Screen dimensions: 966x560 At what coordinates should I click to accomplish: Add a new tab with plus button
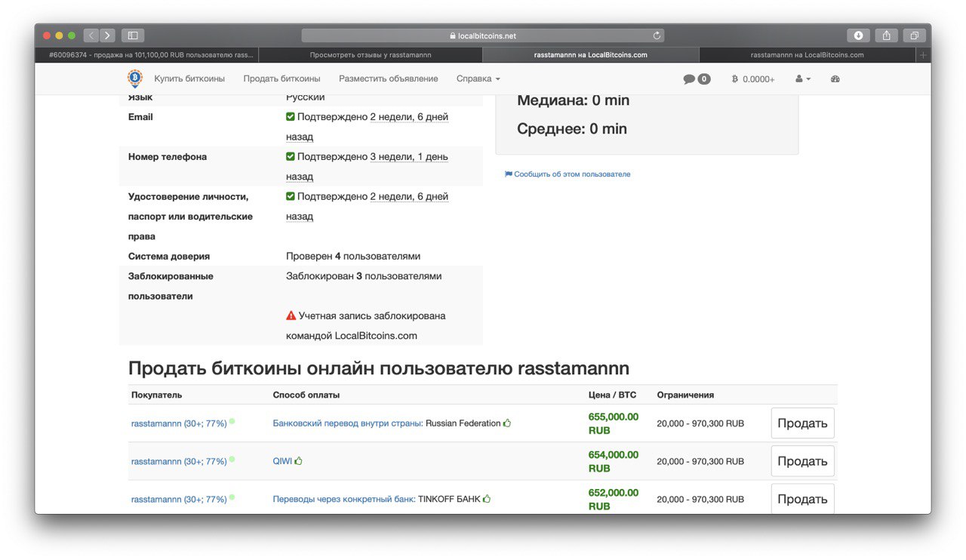coord(923,55)
